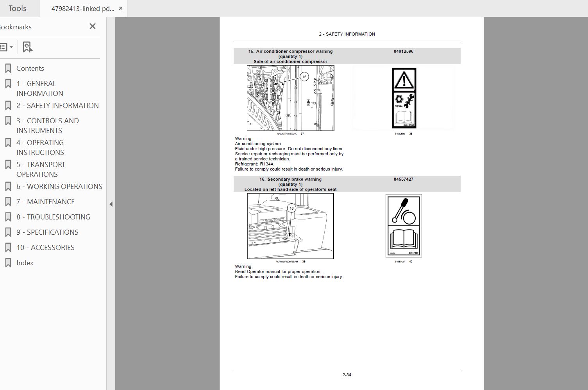Click 'Side of air conditioner compressor' text

pyautogui.click(x=291, y=61)
